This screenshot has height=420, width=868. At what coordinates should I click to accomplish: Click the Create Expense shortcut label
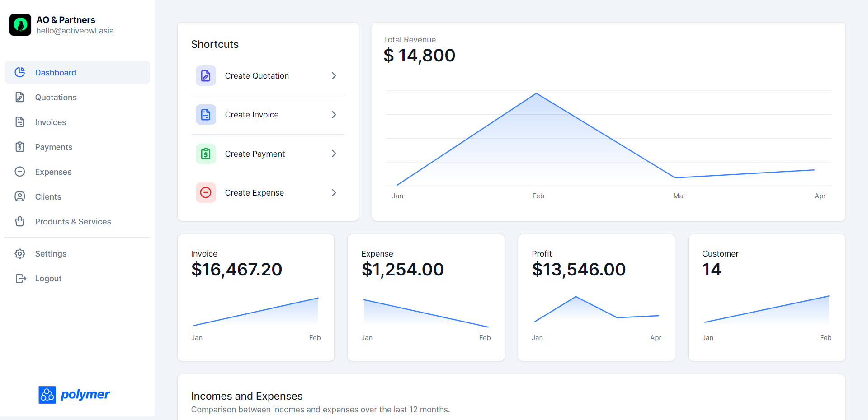pyautogui.click(x=255, y=193)
